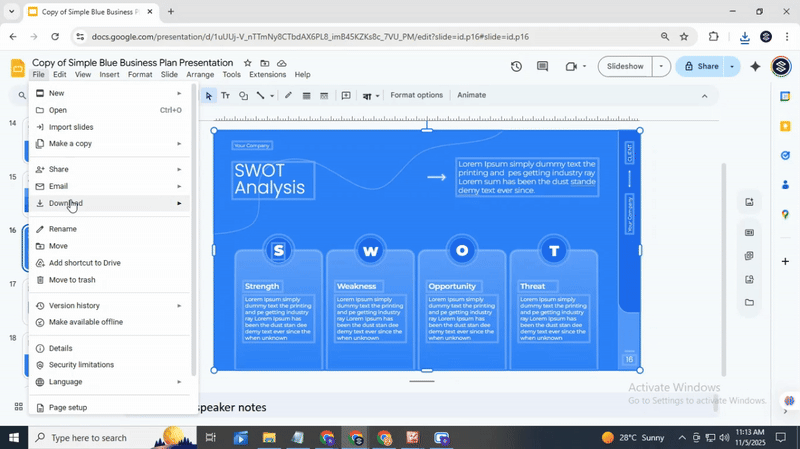Open Google Keep in side panel
Screen dimensions: 800x449
785,126
